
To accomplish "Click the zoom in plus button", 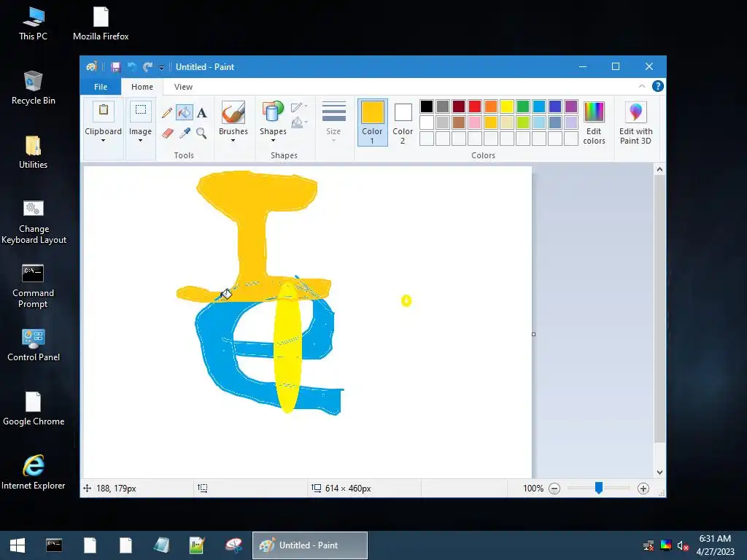I will 643,489.
